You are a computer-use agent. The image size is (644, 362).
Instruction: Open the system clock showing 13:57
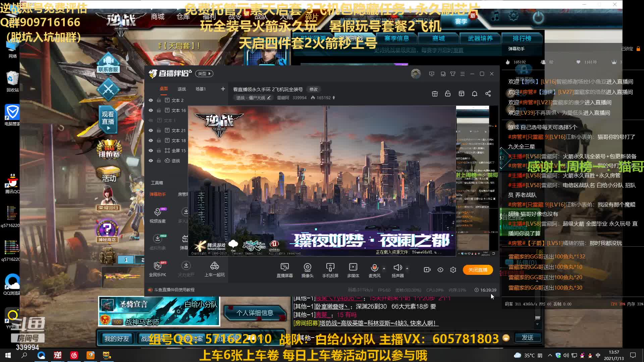click(614, 355)
